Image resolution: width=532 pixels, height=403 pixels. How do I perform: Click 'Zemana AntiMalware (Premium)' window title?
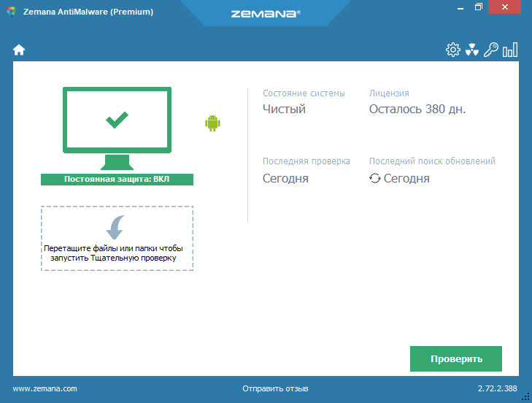click(88, 12)
